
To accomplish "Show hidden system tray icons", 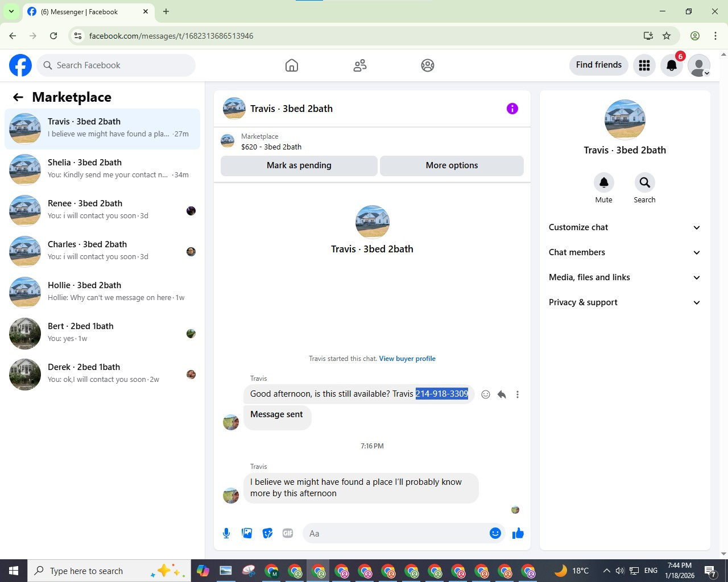I will (x=606, y=571).
